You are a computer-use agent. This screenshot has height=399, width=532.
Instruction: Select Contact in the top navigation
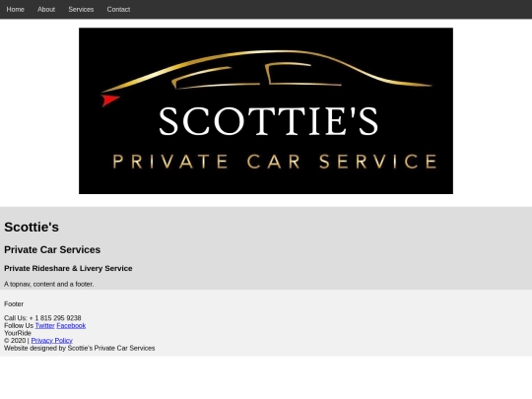tap(118, 9)
